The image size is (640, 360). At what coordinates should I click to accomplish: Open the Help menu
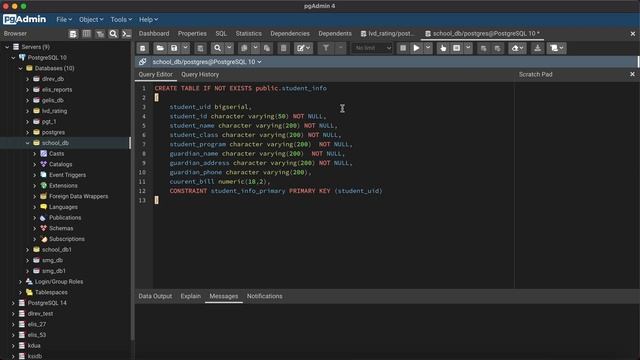(149, 20)
